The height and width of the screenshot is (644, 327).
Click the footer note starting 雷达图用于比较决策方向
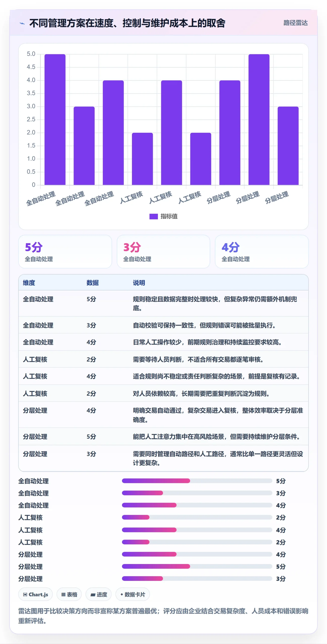pyautogui.click(x=163, y=616)
